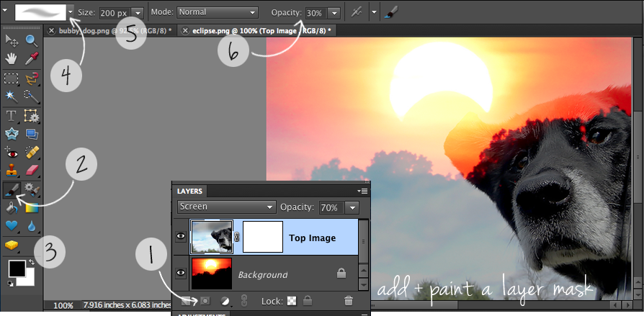Toggle chain link between Top Image and mask
Viewport: 644px width, 316px height.
(237, 237)
